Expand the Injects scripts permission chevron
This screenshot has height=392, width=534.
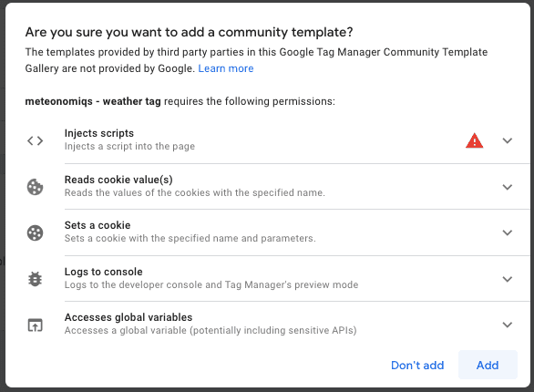(x=508, y=140)
